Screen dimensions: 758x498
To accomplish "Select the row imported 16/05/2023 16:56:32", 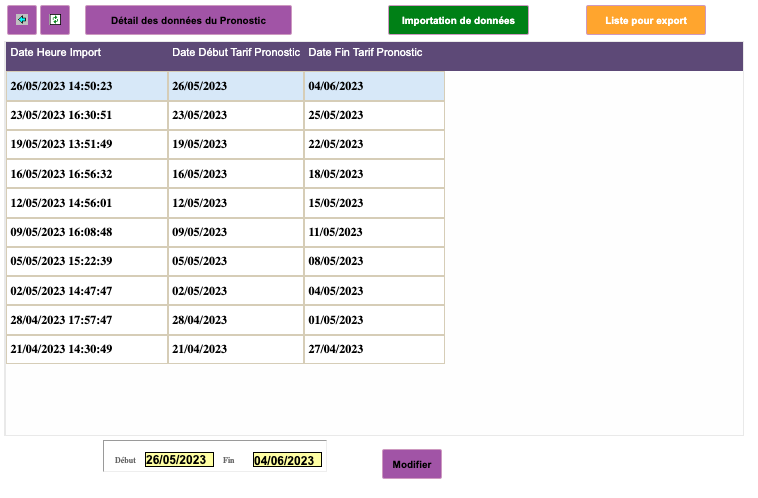I will coord(225,174).
